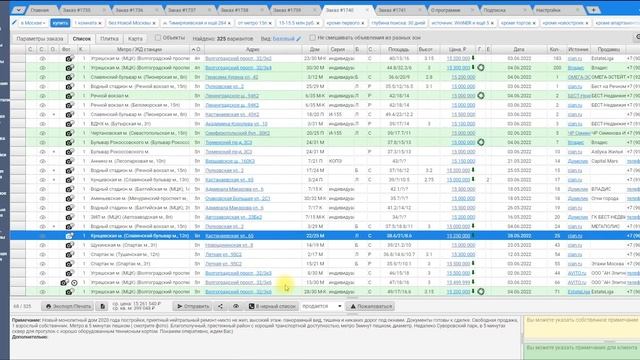Open the 'продается' status dropdown
This screenshot has height=360, width=640.
(322, 306)
